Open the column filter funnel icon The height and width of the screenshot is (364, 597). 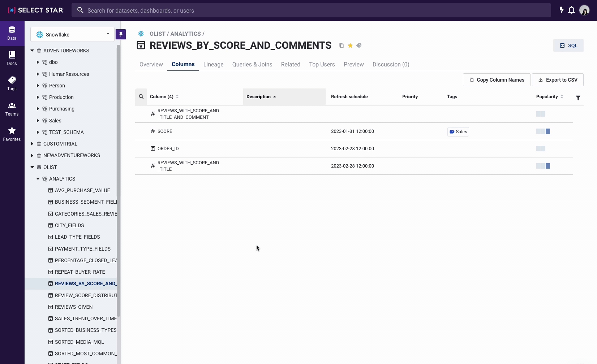point(578,97)
